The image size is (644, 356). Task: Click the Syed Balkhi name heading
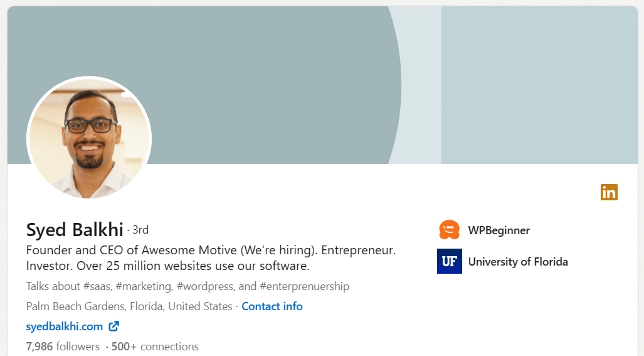[x=75, y=230]
